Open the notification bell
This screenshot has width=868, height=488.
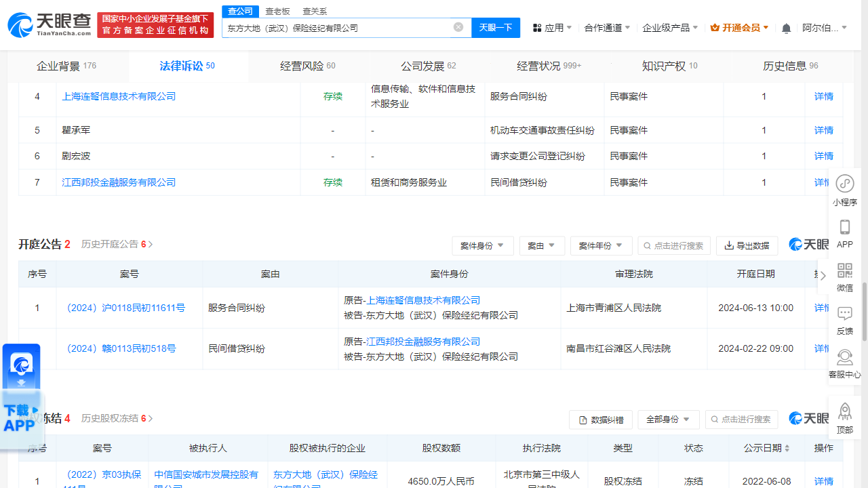786,28
